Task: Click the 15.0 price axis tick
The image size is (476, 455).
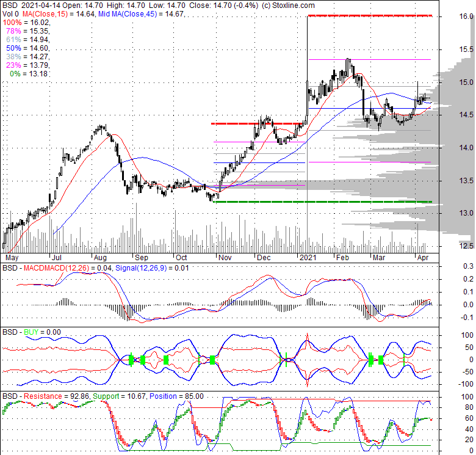Action: (466, 82)
